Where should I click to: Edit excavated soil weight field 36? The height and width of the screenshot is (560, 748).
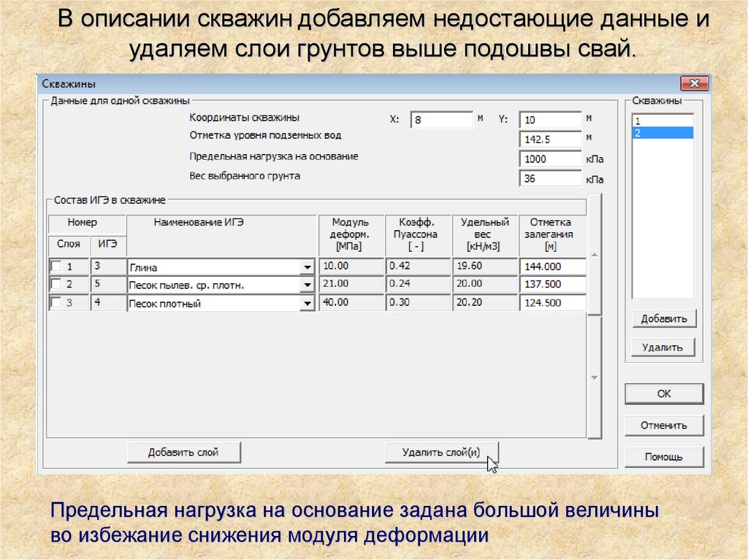[x=550, y=178]
